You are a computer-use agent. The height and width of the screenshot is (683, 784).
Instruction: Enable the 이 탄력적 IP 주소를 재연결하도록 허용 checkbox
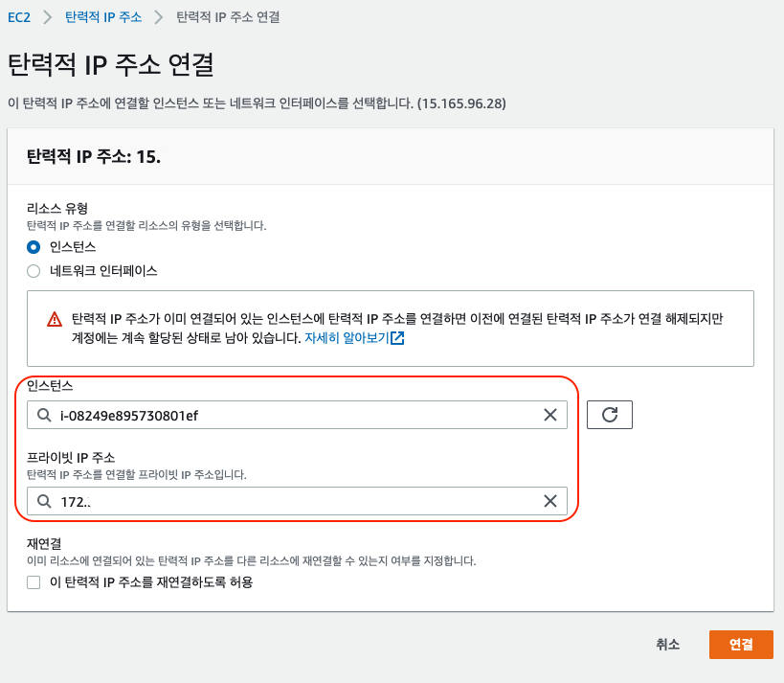pos(34,581)
